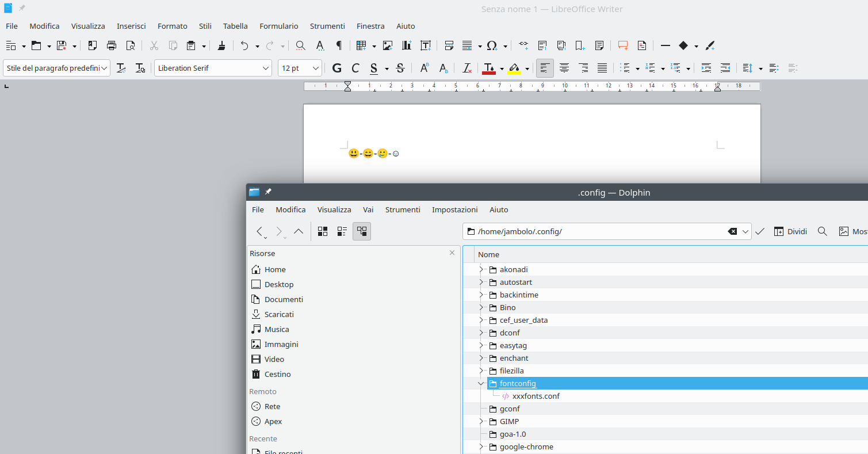
Task: Toggle strikethrough formatting
Action: click(400, 68)
